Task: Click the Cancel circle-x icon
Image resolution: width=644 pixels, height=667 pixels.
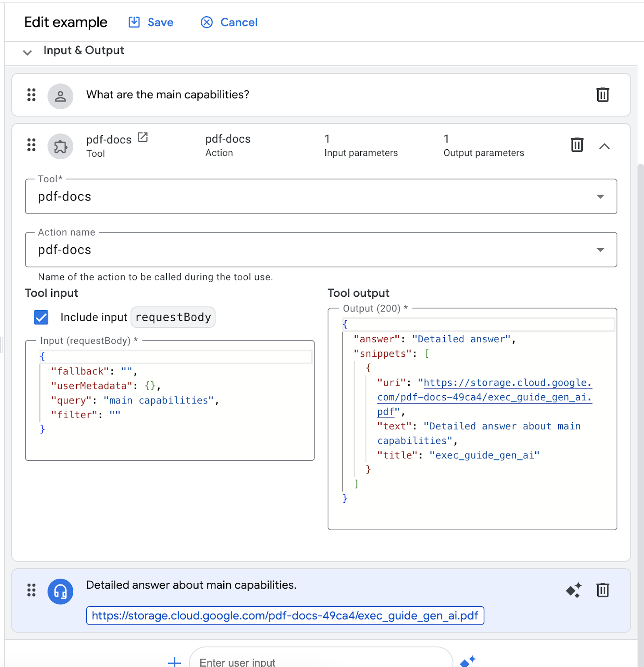Action: [x=207, y=22]
